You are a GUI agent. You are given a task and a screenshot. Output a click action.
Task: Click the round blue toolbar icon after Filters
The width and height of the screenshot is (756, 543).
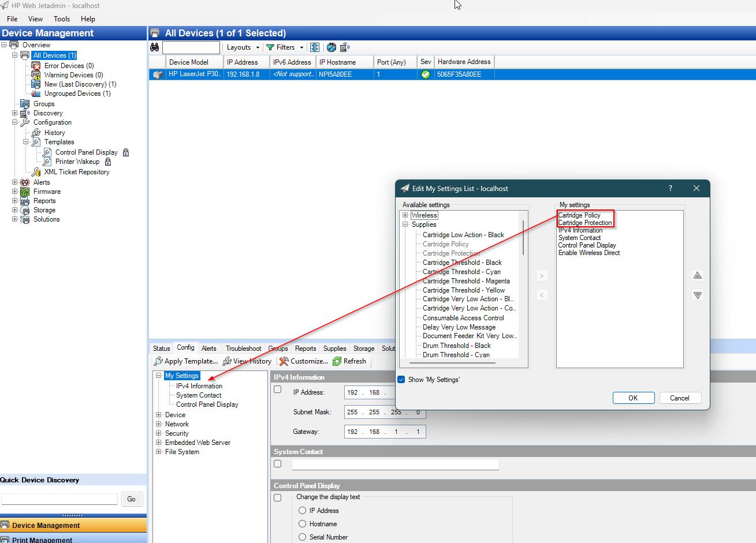coord(332,47)
